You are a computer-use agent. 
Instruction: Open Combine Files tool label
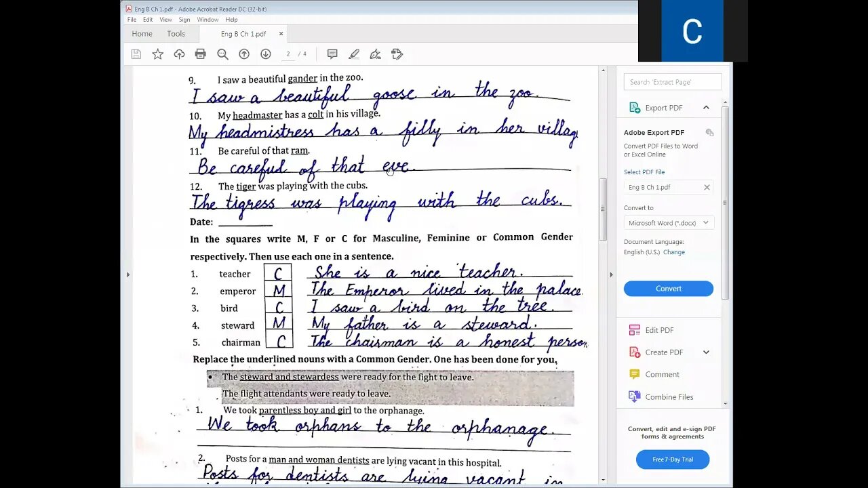(x=669, y=396)
